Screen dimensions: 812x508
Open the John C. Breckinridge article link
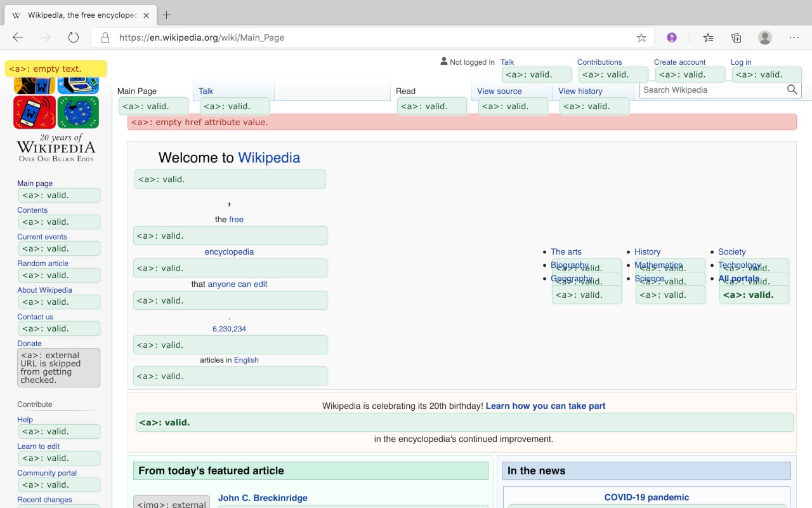(263, 498)
